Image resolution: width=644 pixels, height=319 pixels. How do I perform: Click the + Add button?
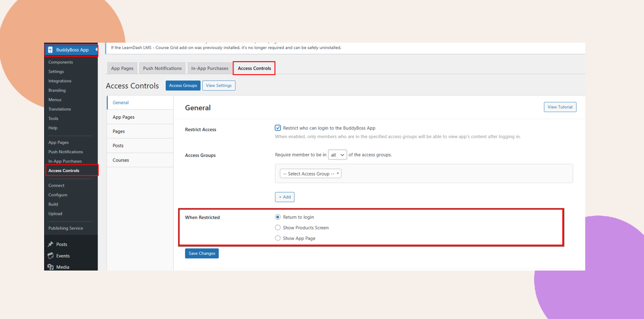285,197
